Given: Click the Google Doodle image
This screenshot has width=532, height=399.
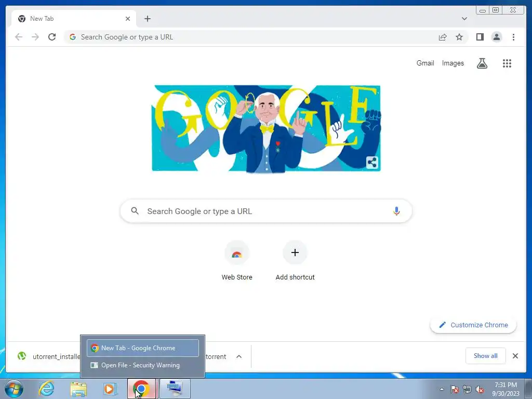Looking at the screenshot, I should click(x=266, y=129).
